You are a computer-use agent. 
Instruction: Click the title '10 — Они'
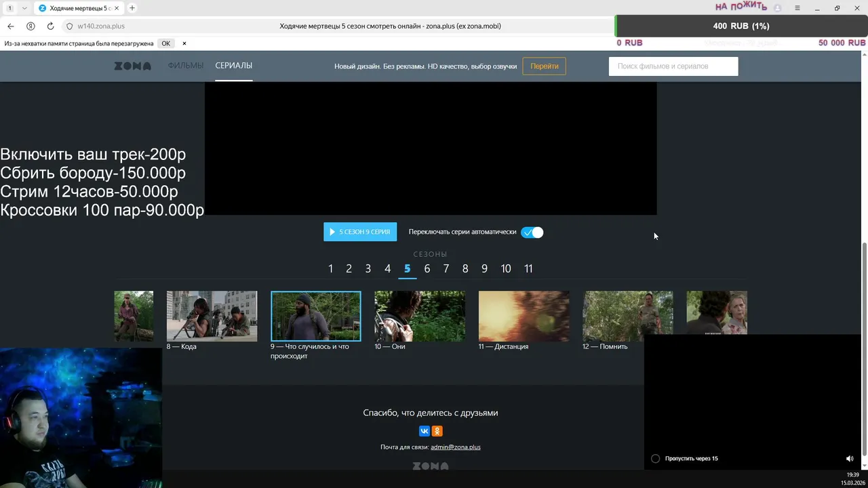390,346
